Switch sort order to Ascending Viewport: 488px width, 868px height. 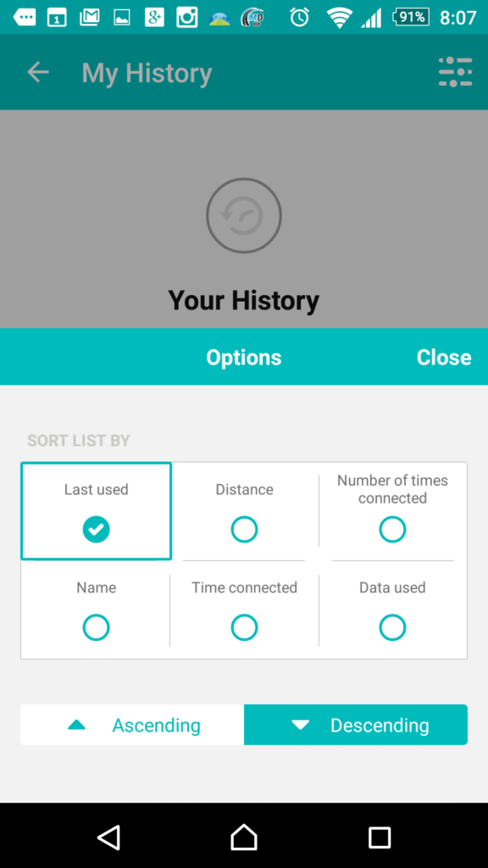tap(132, 725)
